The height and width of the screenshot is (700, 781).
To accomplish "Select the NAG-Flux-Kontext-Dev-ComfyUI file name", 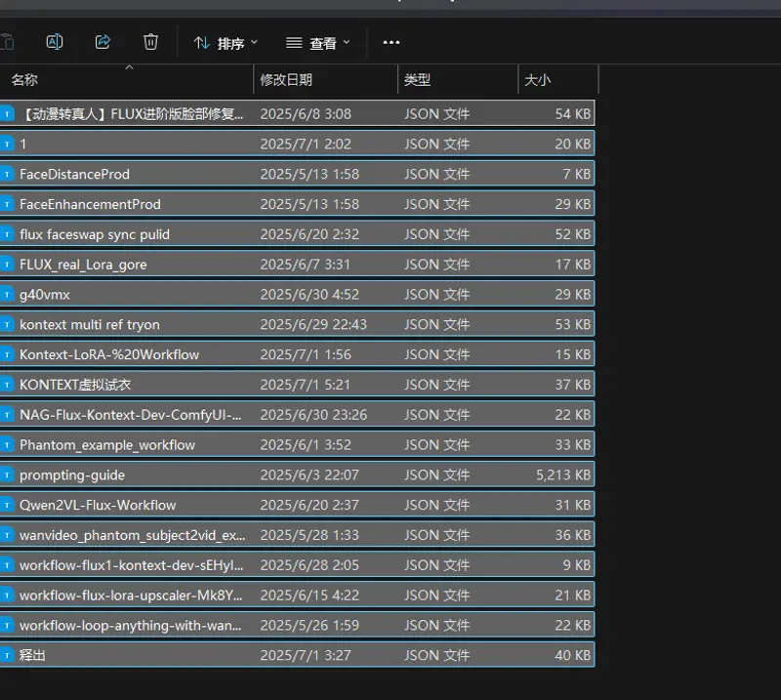I will [x=131, y=415].
